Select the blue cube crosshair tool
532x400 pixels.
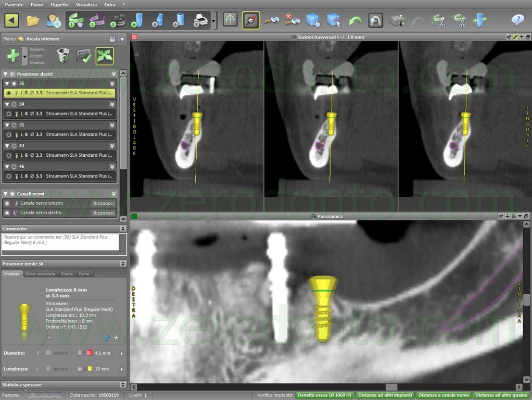pos(334,20)
